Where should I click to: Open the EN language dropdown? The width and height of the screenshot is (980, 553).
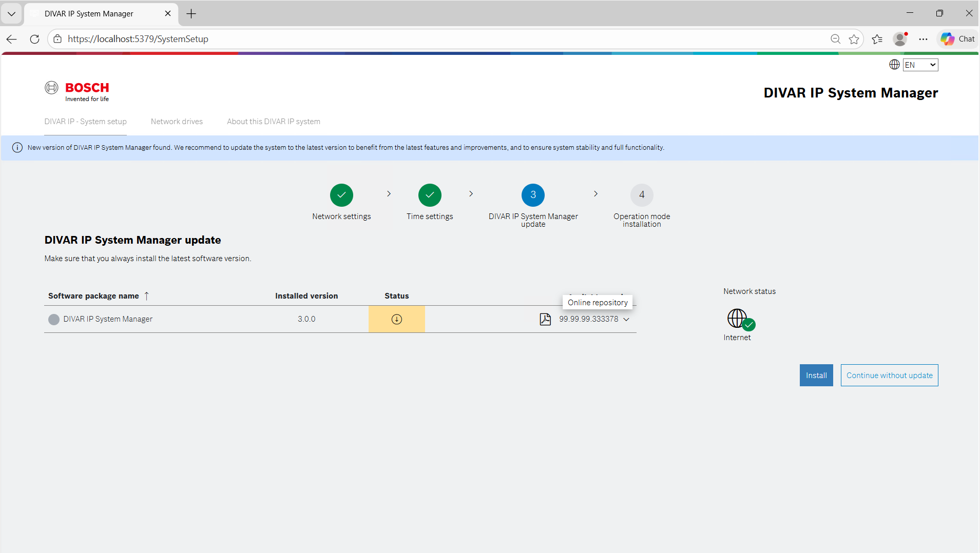tap(920, 65)
